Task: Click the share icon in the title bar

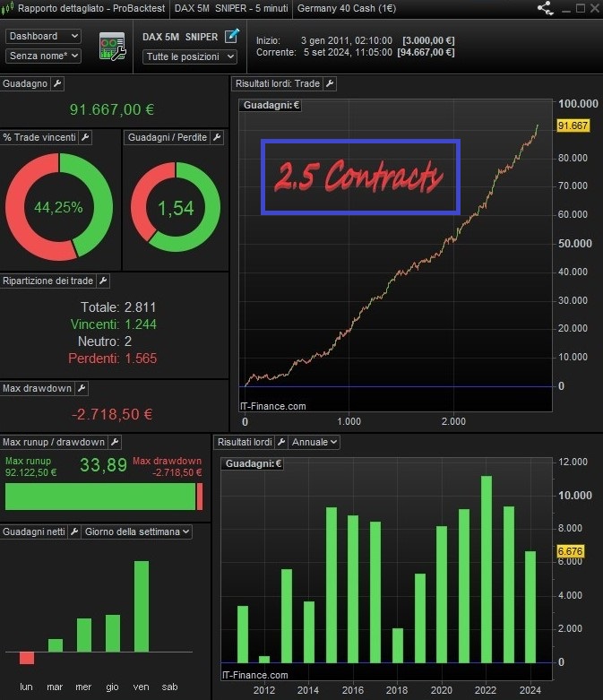Action: coord(545,8)
